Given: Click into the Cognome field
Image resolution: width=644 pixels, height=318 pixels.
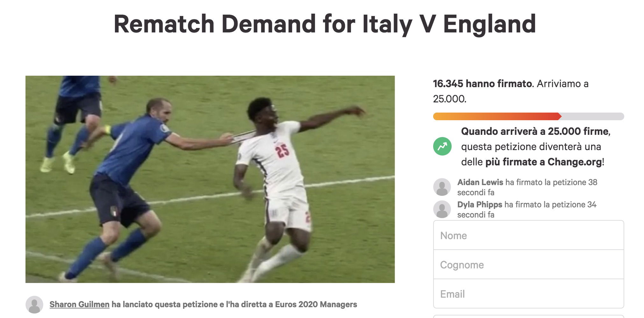Looking at the screenshot, I should (x=528, y=265).
